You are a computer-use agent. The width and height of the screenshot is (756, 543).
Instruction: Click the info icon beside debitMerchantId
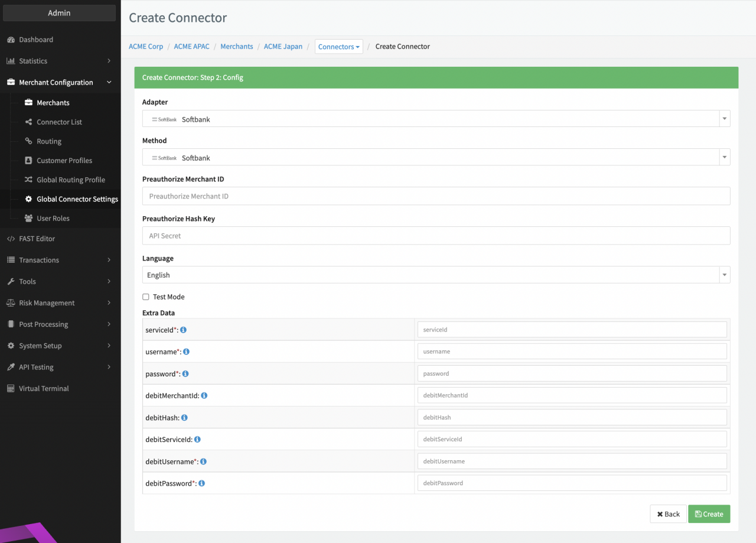[204, 395]
